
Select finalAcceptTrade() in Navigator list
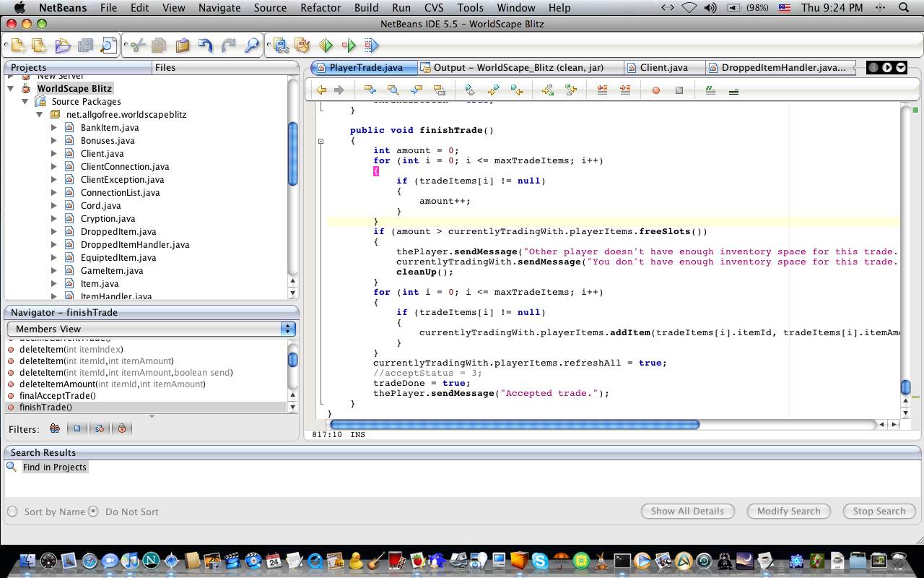[x=57, y=395]
